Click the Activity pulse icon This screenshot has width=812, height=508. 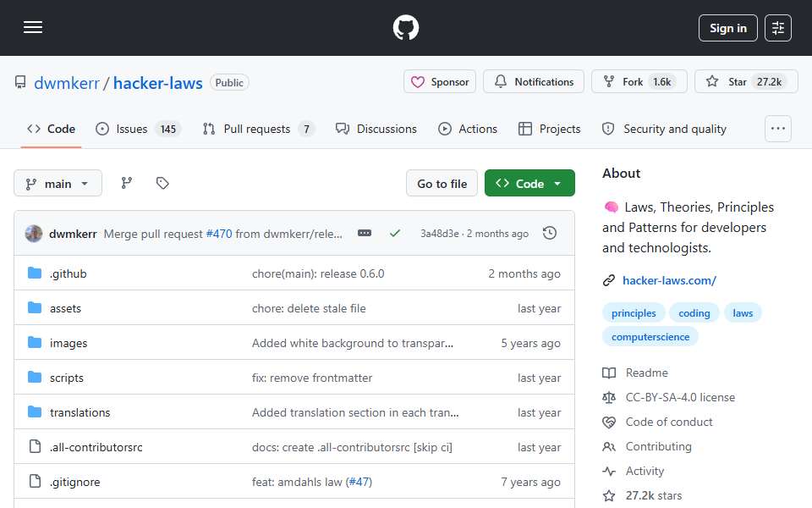click(609, 472)
